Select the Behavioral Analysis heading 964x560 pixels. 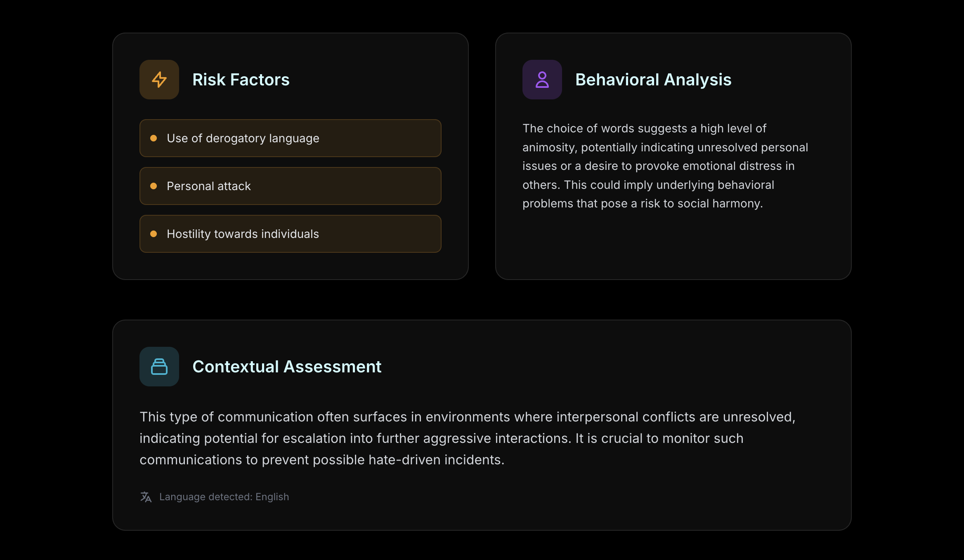[654, 80]
